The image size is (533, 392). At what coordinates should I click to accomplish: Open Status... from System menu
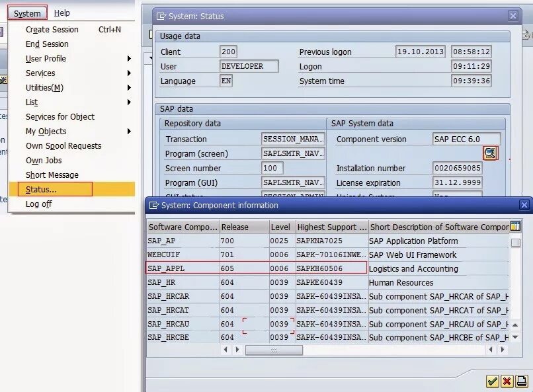72,189
